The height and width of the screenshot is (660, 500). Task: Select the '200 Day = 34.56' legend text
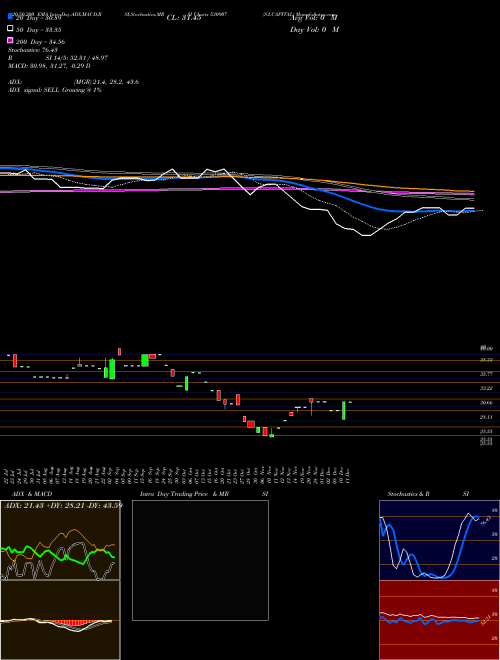(x=40, y=42)
